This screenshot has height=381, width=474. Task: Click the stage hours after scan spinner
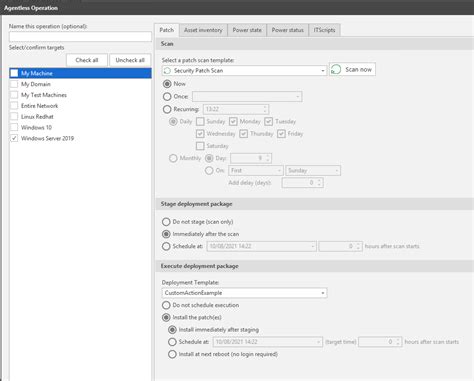pos(340,246)
